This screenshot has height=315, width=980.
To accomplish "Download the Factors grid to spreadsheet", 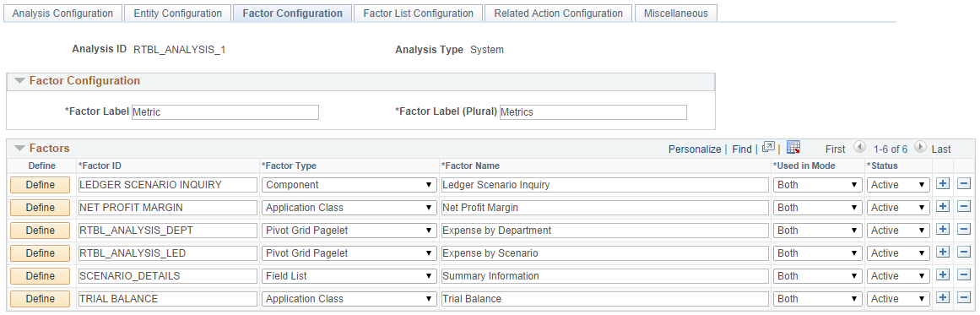I will pos(793,148).
